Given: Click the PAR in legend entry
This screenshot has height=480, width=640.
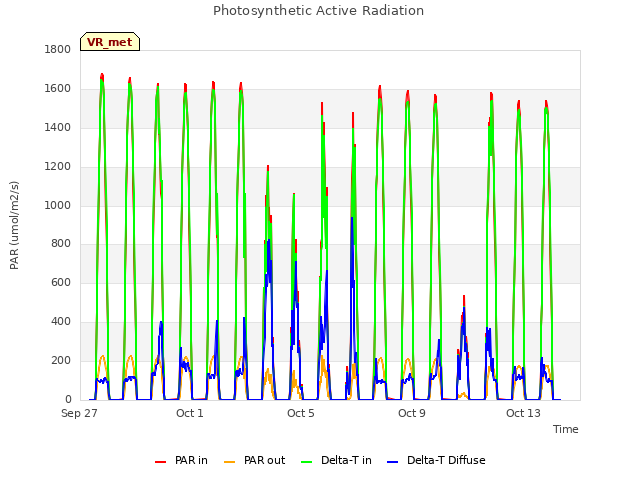Looking at the screenshot, I should click(x=181, y=460).
